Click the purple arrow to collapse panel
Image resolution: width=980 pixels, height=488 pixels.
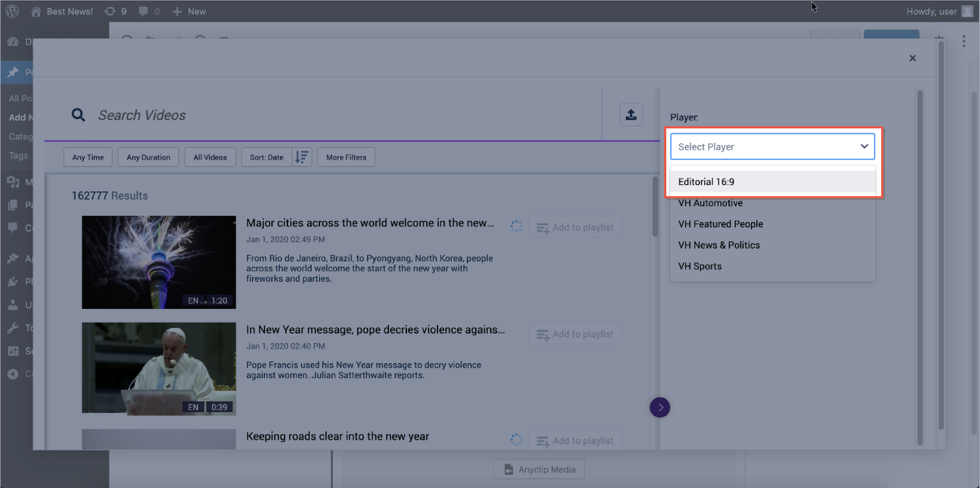point(660,407)
